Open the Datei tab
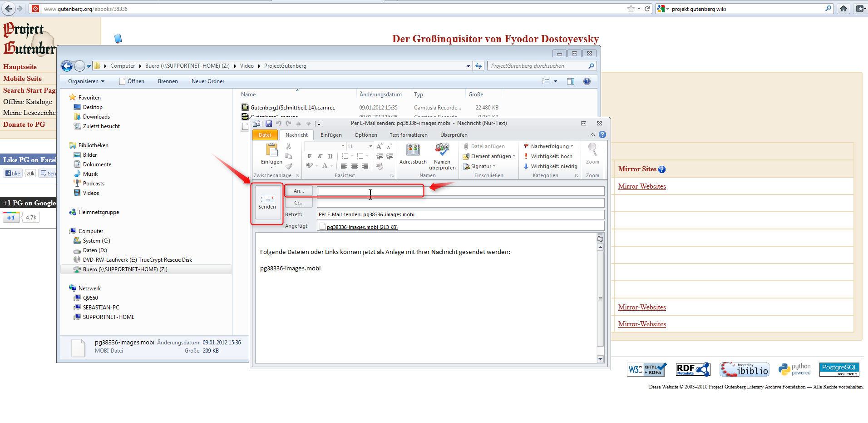 265,135
